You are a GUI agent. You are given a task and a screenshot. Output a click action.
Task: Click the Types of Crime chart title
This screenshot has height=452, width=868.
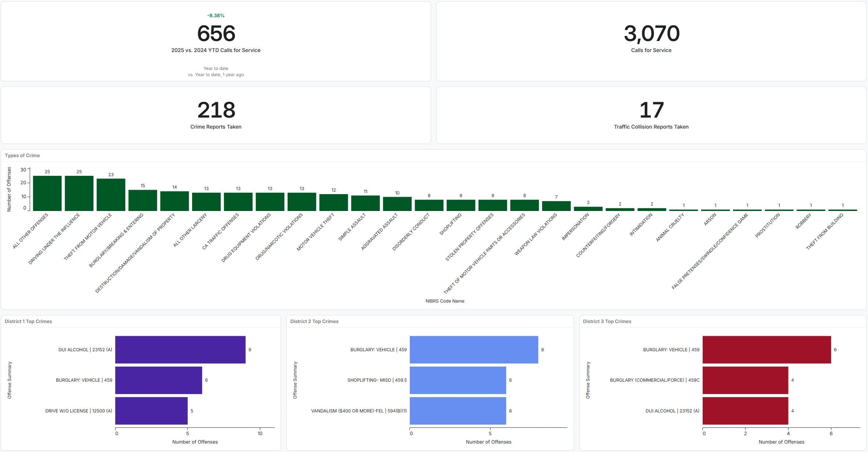22,155
